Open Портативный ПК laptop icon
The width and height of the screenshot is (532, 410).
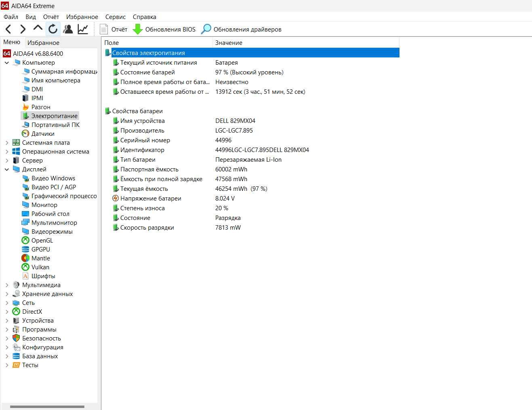[25, 125]
